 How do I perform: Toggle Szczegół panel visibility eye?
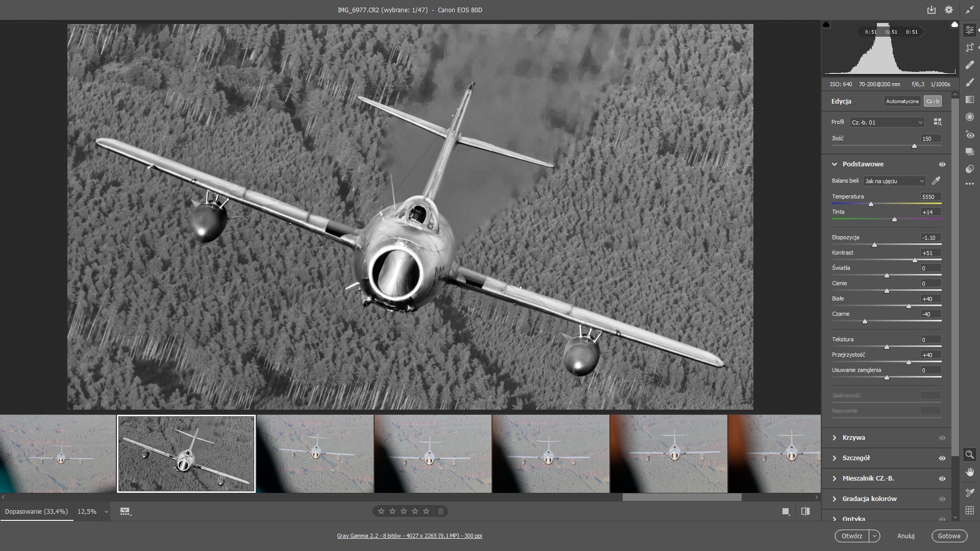(x=942, y=458)
